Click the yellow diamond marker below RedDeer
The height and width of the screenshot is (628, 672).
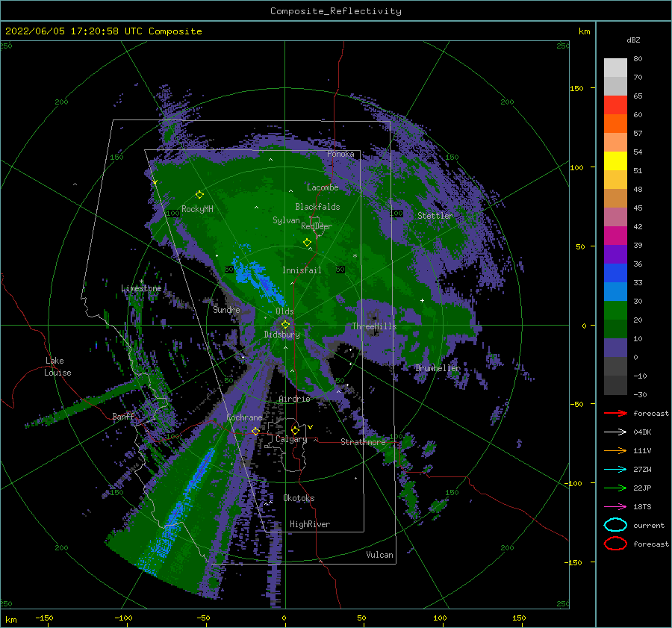pyautogui.click(x=307, y=243)
